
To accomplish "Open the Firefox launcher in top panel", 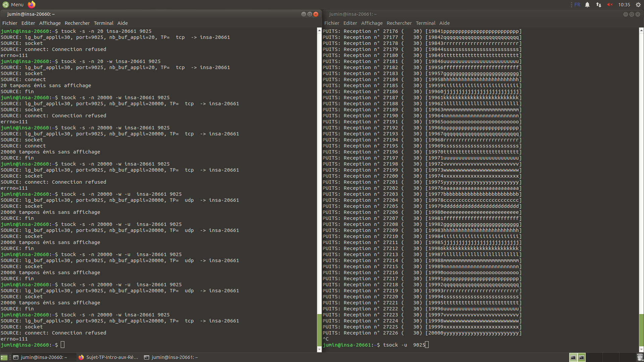I will [32, 4].
